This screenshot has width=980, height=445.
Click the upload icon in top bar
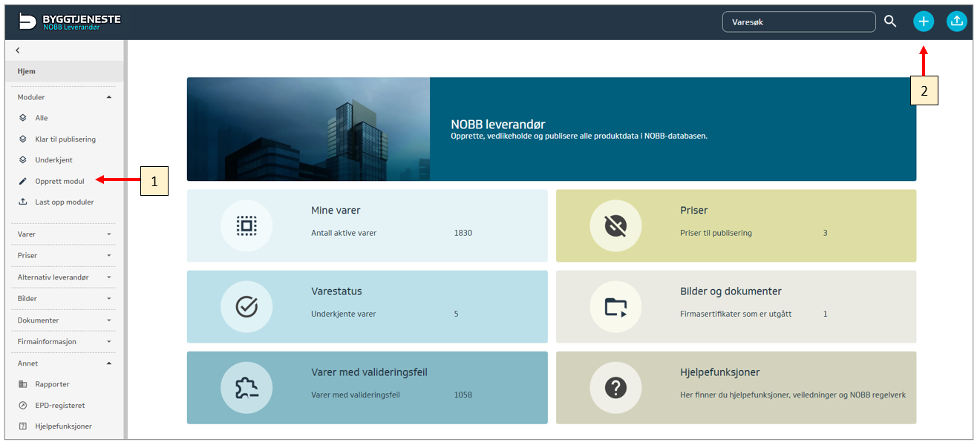(957, 22)
